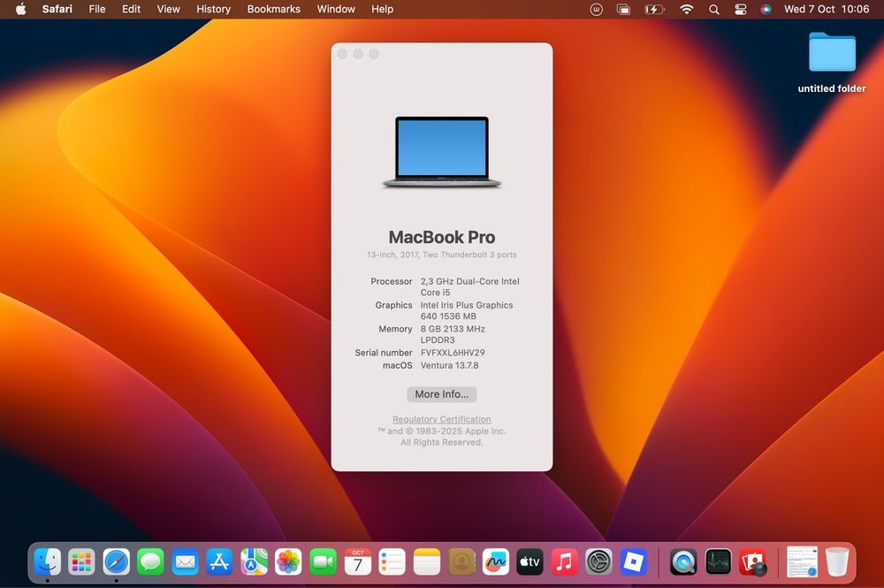Launch Music from the Dock
This screenshot has width=884, height=588.
point(564,561)
